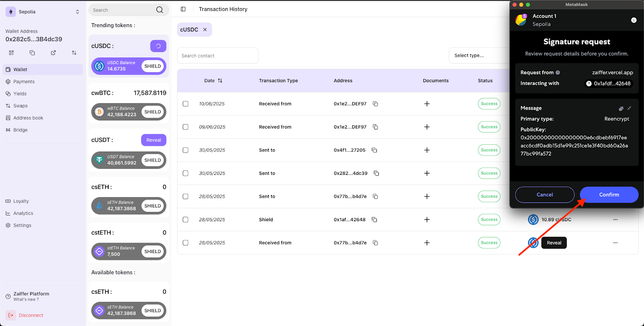
Task: Open more options for the last Received from row
Action: click(x=615, y=243)
